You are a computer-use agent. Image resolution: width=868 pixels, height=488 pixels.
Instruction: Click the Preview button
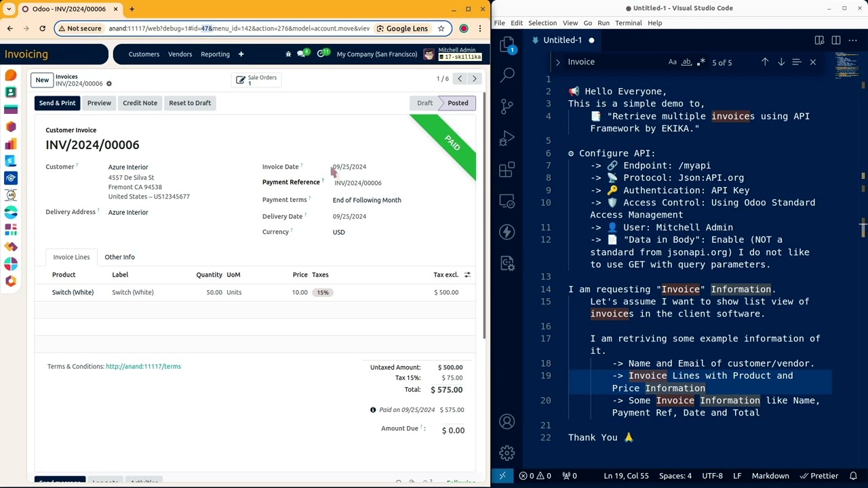pyautogui.click(x=99, y=103)
